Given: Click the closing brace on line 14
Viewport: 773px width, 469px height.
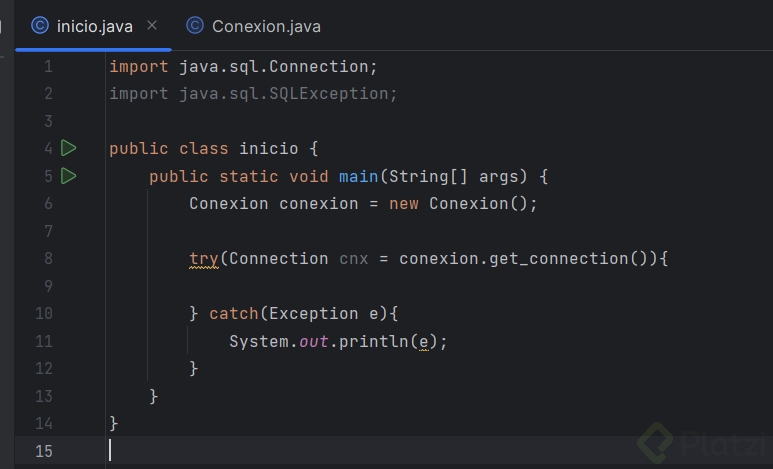Looking at the screenshot, I should pos(114,423).
